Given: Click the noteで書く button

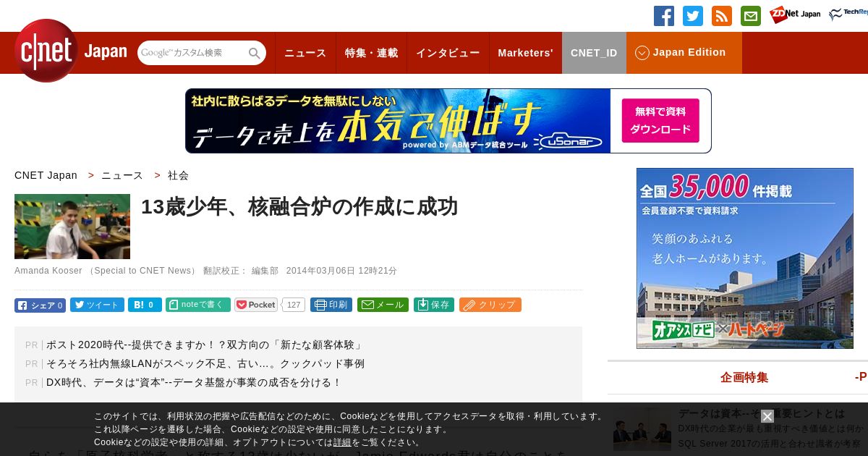Looking at the screenshot, I should tap(198, 305).
